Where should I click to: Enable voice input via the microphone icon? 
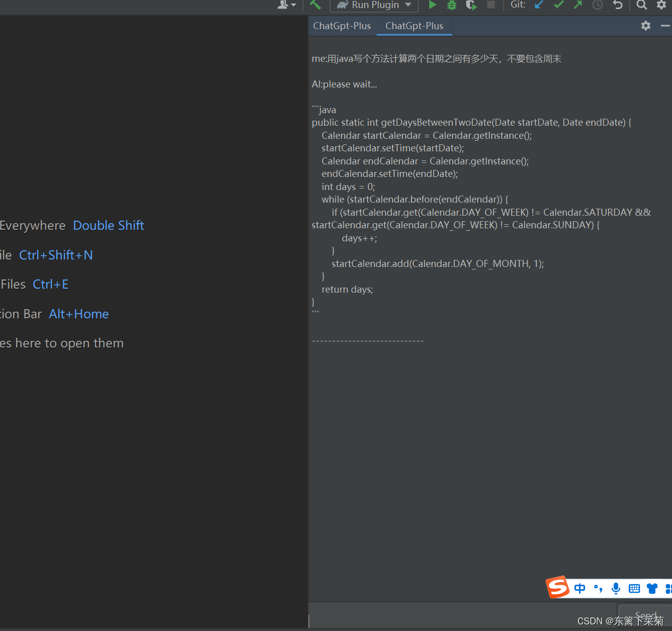click(x=616, y=588)
